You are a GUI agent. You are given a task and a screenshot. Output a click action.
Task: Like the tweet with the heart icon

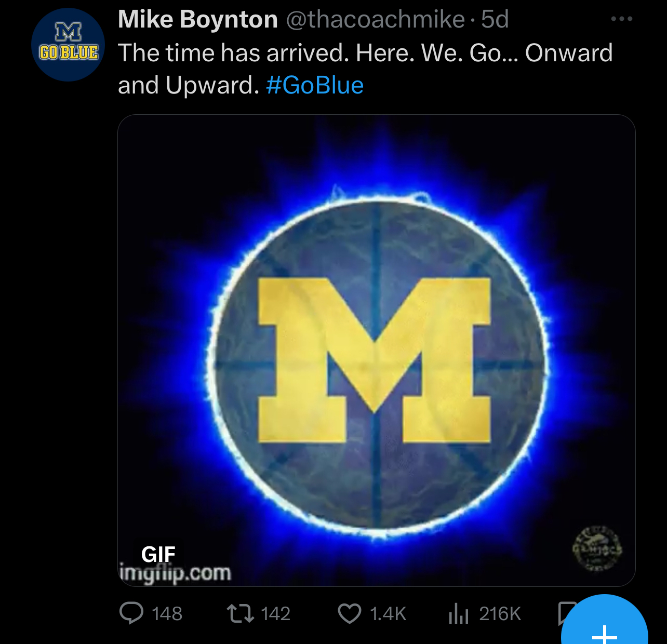tap(350, 613)
